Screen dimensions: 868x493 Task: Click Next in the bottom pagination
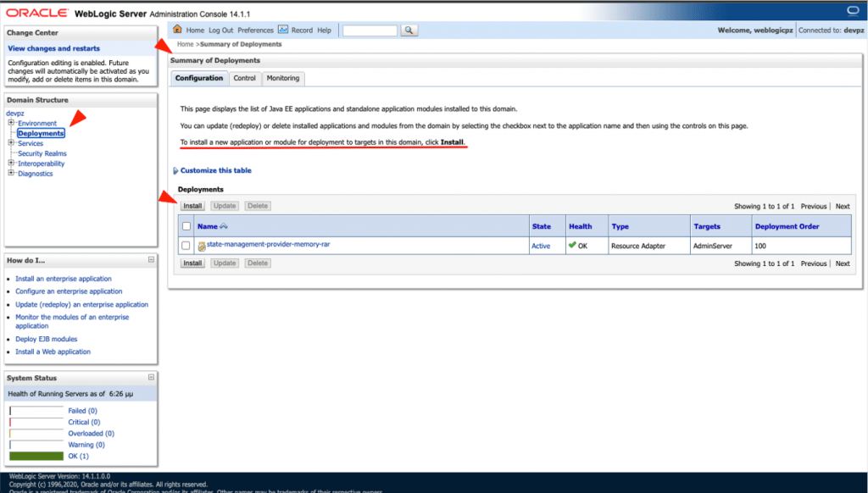pos(843,264)
